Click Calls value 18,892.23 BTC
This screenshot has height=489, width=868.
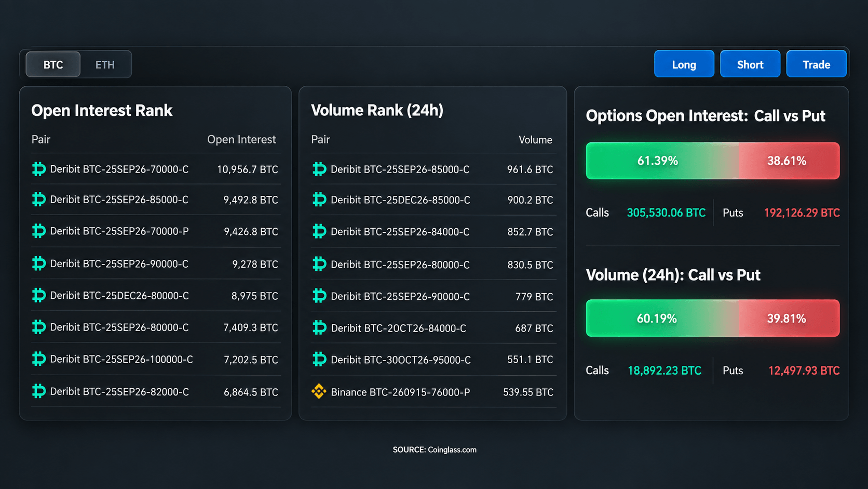(664, 371)
